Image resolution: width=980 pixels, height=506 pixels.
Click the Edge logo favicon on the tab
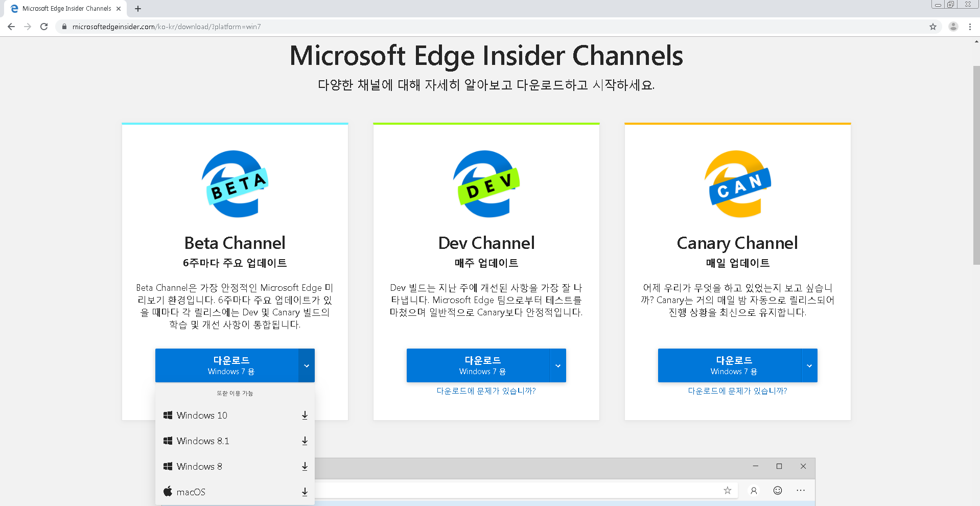point(14,9)
